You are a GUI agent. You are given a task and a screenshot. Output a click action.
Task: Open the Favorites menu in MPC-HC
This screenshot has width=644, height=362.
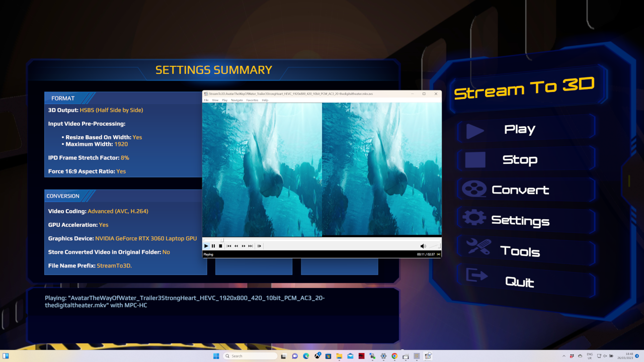(252, 100)
